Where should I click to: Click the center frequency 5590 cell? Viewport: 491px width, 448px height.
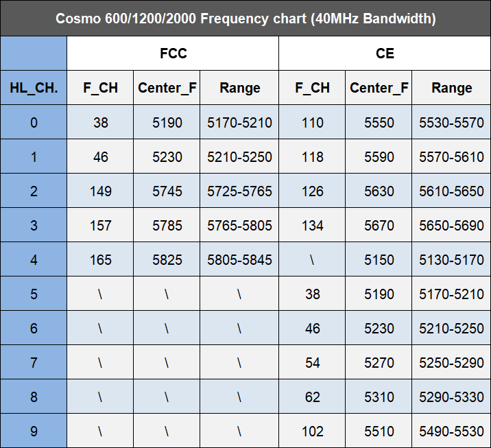(379, 156)
